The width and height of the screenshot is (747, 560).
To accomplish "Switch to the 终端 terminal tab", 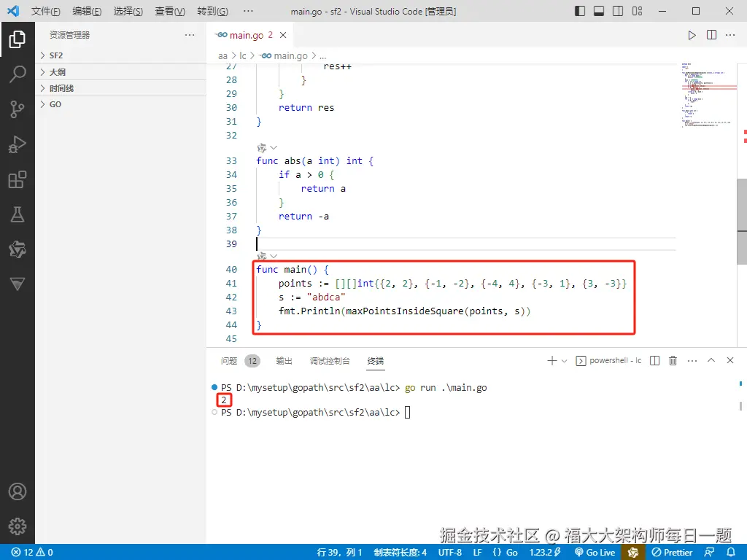I will 376,361.
